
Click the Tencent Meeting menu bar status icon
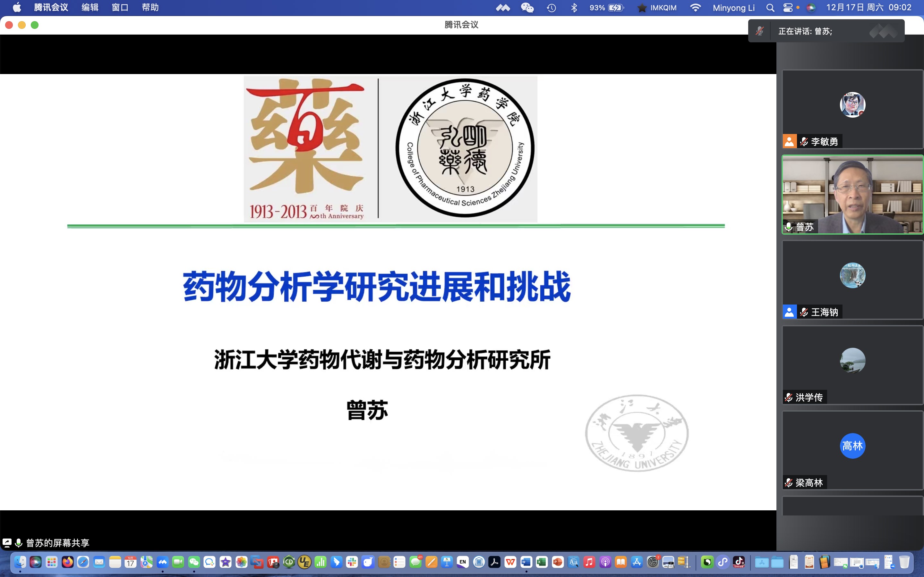click(x=503, y=8)
